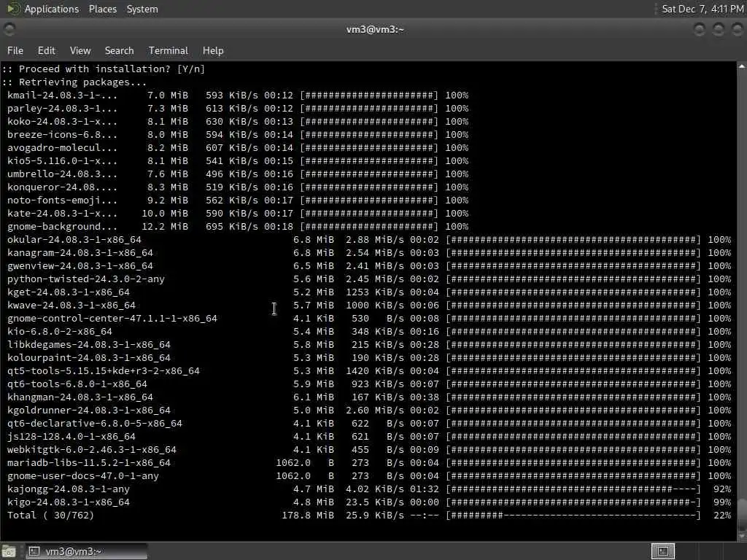Image resolution: width=747 pixels, height=560 pixels.
Task: Open the Search menu in terminal
Action: point(119,50)
